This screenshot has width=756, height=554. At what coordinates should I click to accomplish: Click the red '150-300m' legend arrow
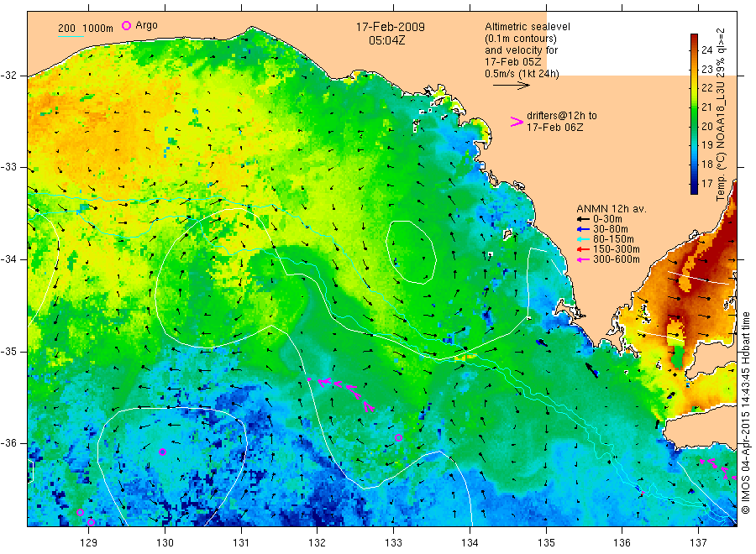click(584, 250)
